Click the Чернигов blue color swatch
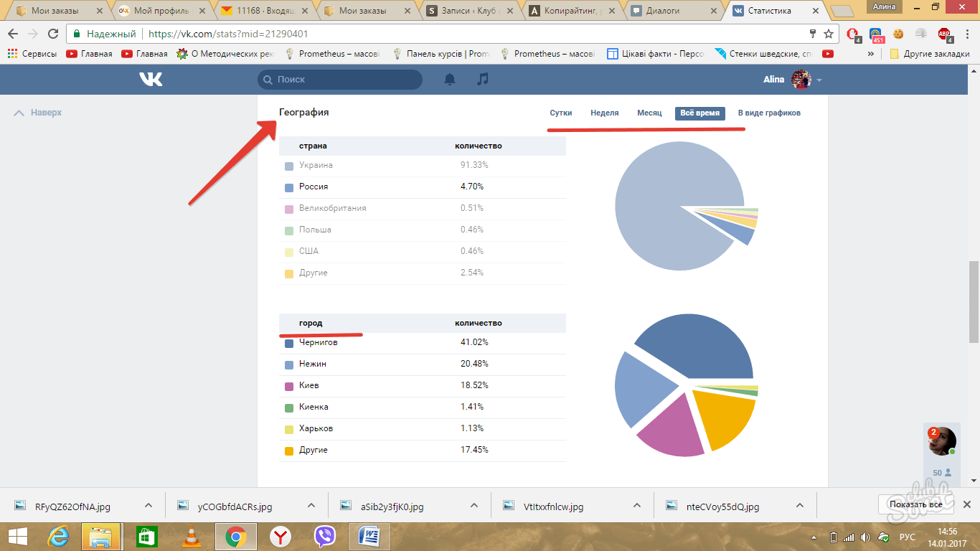The image size is (980, 551). 289,343
